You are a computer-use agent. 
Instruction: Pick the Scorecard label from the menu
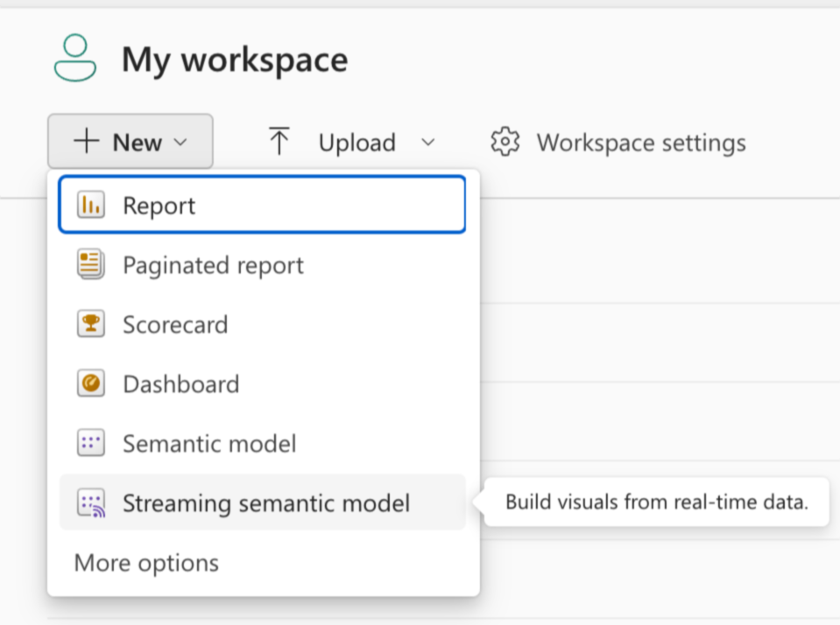(x=175, y=325)
